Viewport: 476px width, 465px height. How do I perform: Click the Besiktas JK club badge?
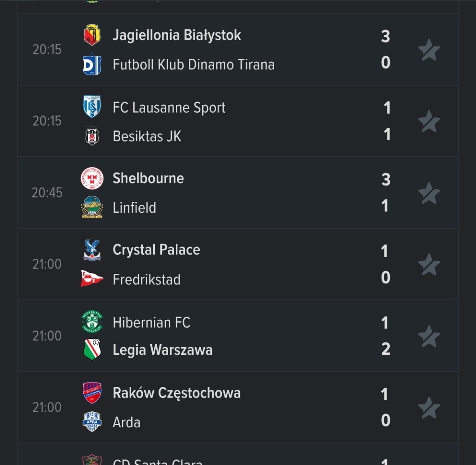[x=92, y=136]
